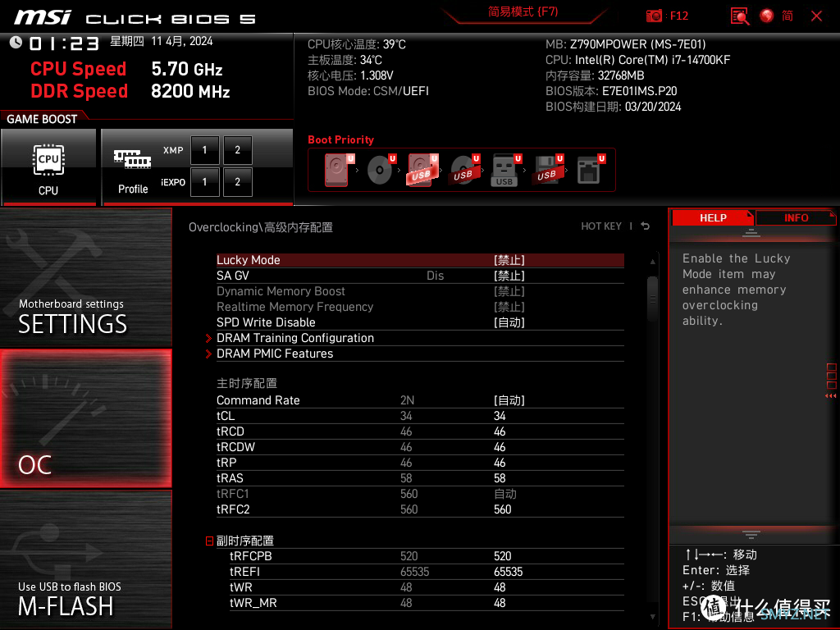The height and width of the screenshot is (630, 840).
Task: Click the settings list scroll down arrow
Action: 652,617
